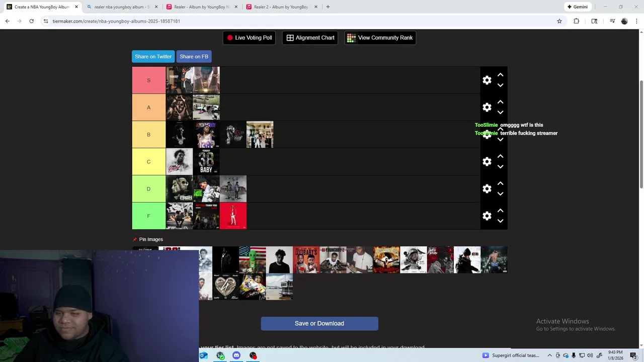This screenshot has height=362, width=644.
Task: Share tier list on FB
Action: coord(194,56)
